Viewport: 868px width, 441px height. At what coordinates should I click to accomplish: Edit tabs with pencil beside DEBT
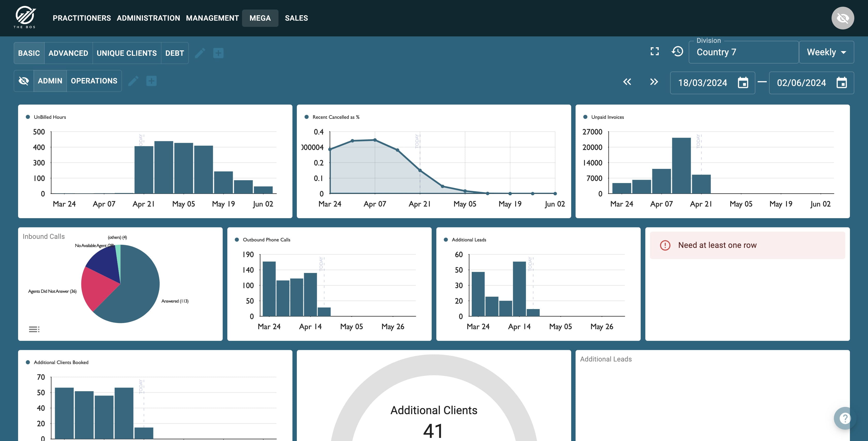200,53
